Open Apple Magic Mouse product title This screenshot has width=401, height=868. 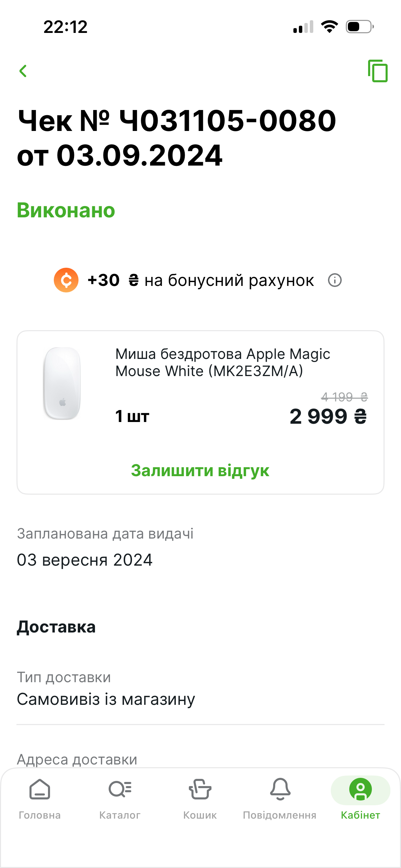pos(223,362)
